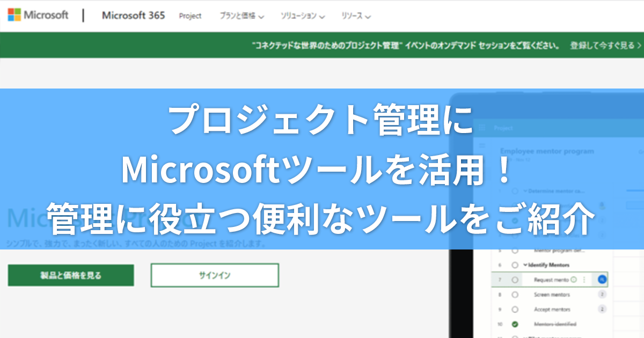Mark the Identify Mentors task complete

point(515,265)
